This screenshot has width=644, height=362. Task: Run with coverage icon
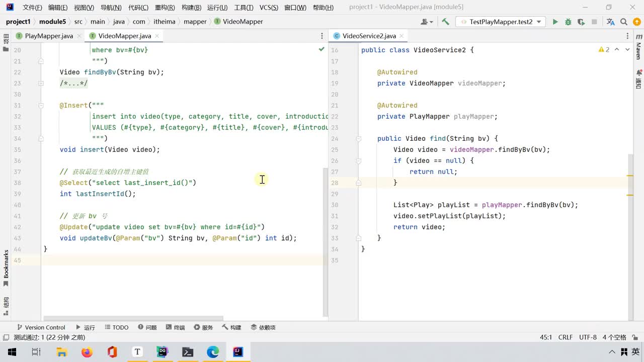point(581,22)
